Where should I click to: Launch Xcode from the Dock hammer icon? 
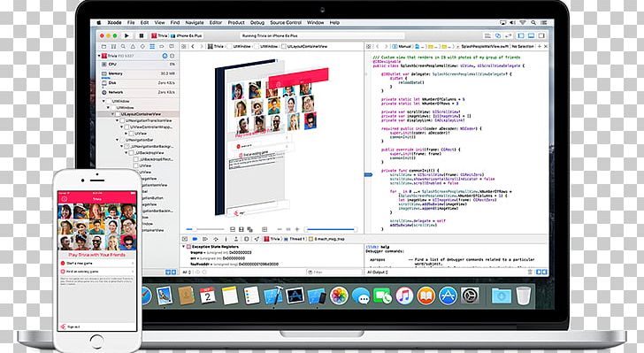273,295
